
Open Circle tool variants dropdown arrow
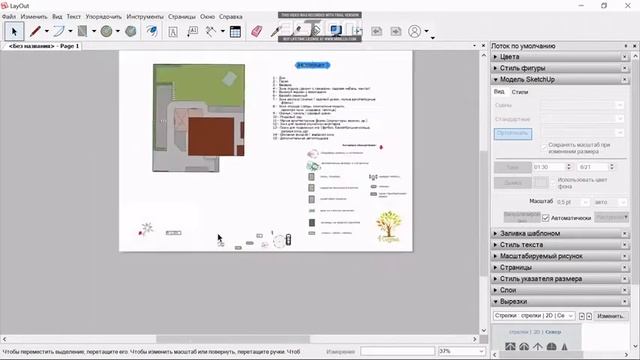point(118,31)
